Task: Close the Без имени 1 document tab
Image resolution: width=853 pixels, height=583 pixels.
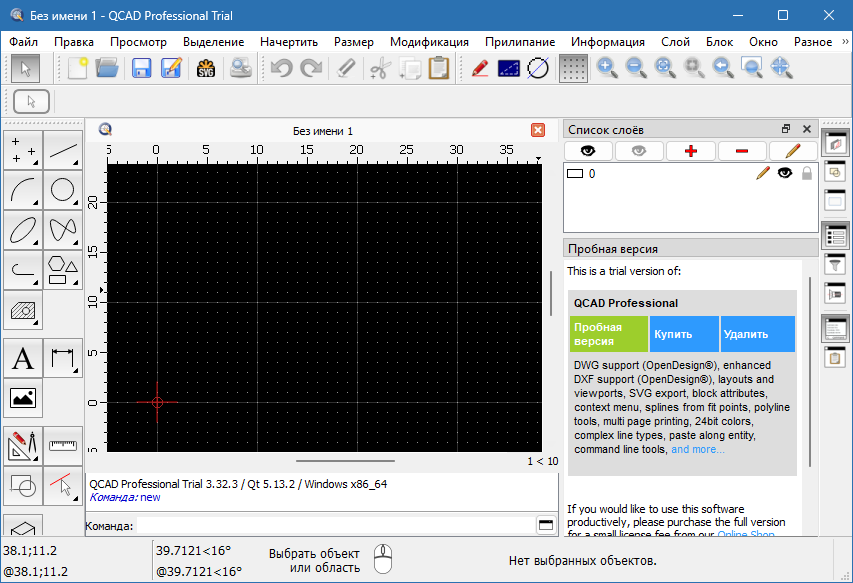Action: point(537,130)
